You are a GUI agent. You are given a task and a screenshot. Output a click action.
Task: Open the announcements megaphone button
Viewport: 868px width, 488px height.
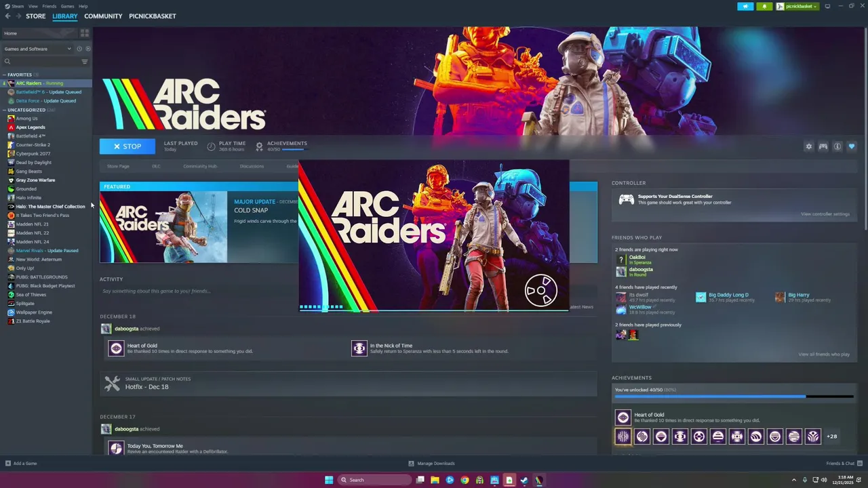pos(745,6)
